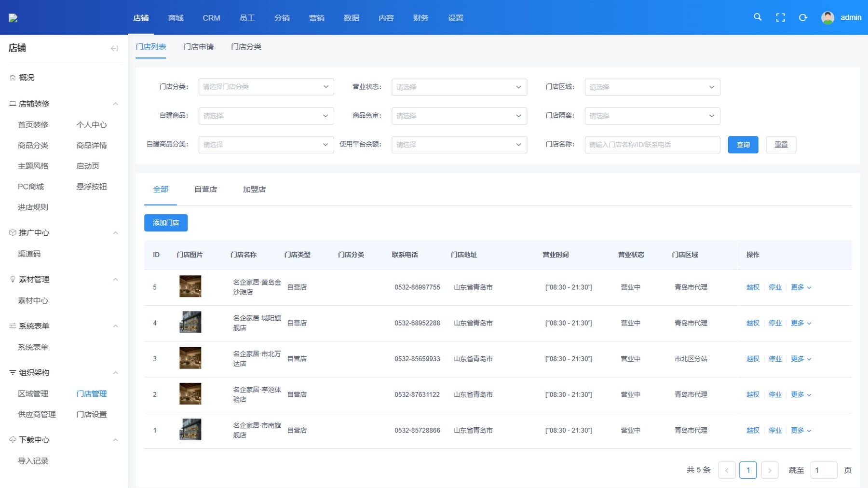Screen dimensions: 868x488
Task: Open thumbnail of 名企家居·市南旗舰店
Action: click(190, 430)
